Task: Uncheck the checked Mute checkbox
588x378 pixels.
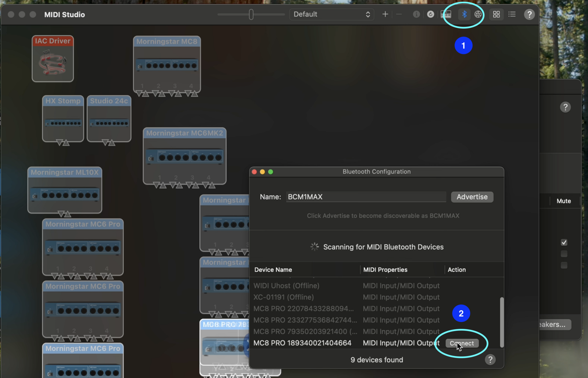Action: point(564,242)
